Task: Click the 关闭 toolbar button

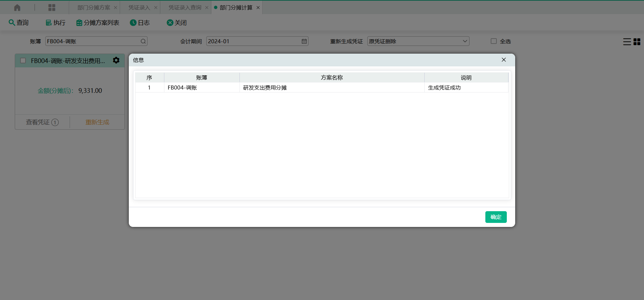Action: 176,22
